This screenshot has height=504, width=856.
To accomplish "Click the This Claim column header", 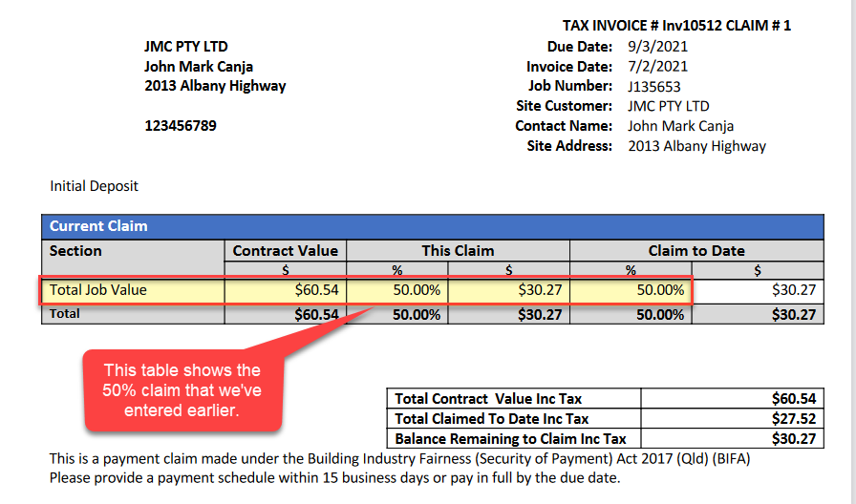I will pos(458,250).
